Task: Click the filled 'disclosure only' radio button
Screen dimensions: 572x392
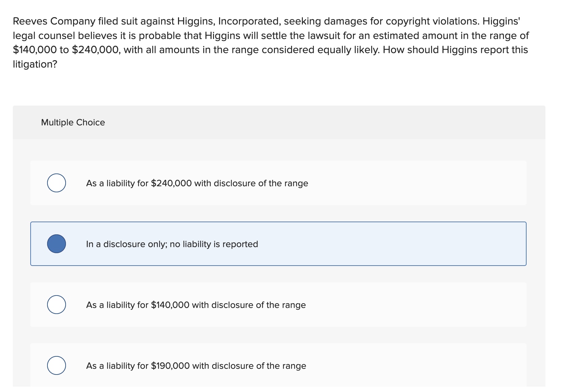Action: coord(57,244)
